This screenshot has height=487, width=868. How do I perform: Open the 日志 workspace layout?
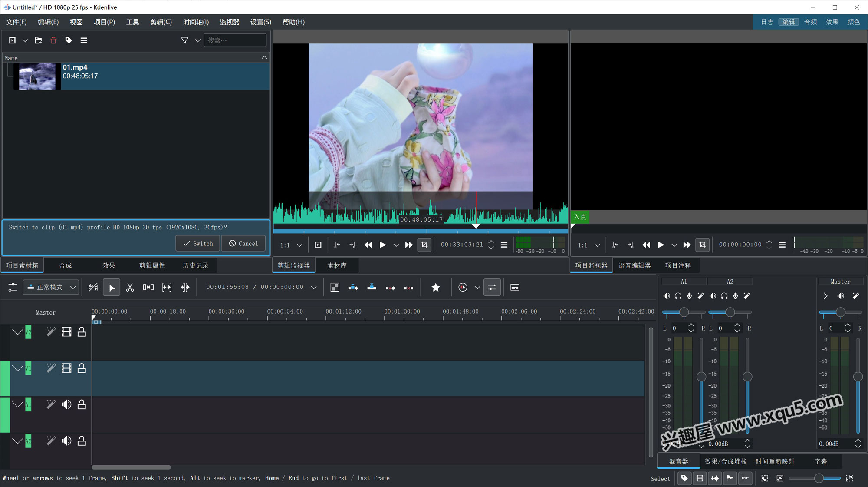(x=767, y=22)
